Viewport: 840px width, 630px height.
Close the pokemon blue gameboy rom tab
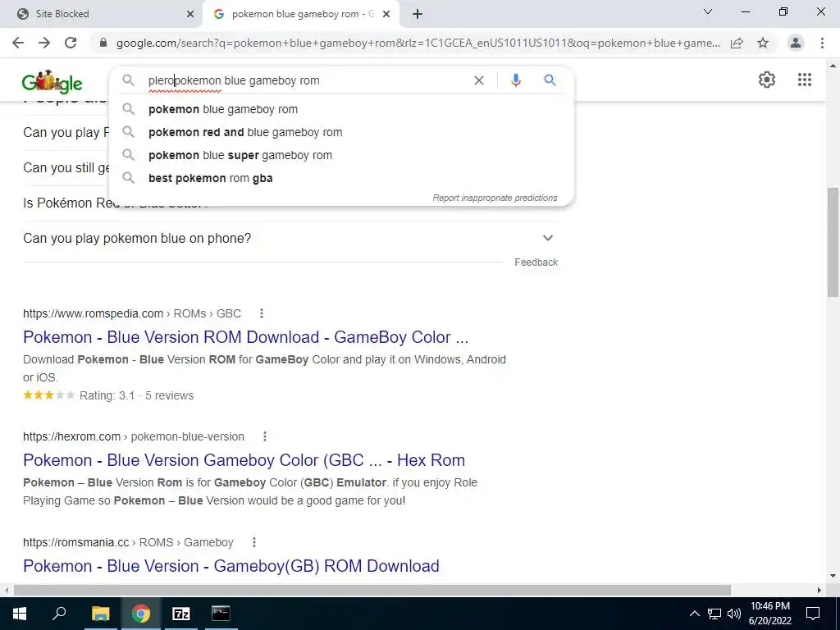[386, 15]
